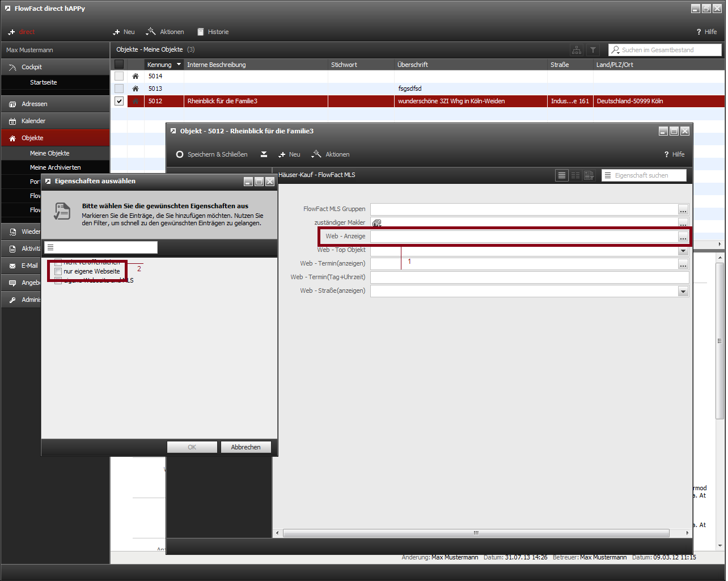Image resolution: width=728 pixels, height=581 pixels.
Task: Click the Objekte house icon in sidebar
Action: 12,138
